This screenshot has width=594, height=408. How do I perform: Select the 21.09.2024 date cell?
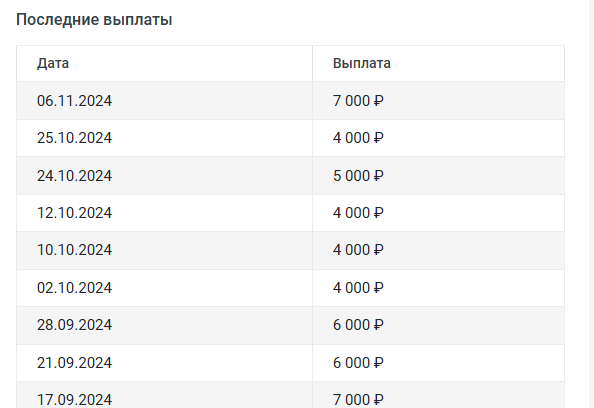click(x=74, y=363)
